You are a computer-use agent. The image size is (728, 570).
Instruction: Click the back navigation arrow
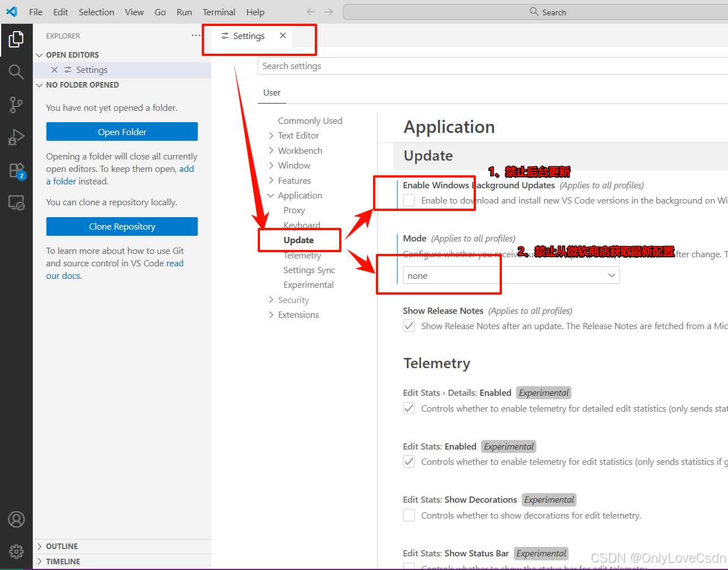[x=310, y=11]
